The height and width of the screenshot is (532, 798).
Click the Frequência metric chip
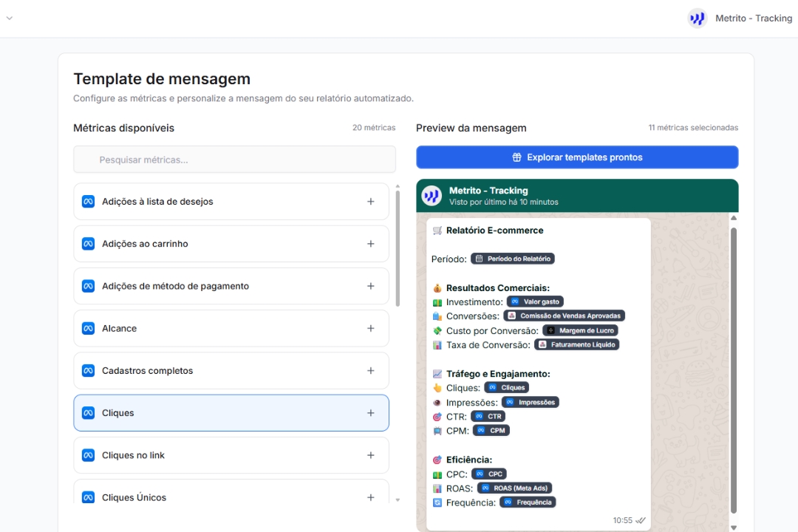pyautogui.click(x=528, y=502)
